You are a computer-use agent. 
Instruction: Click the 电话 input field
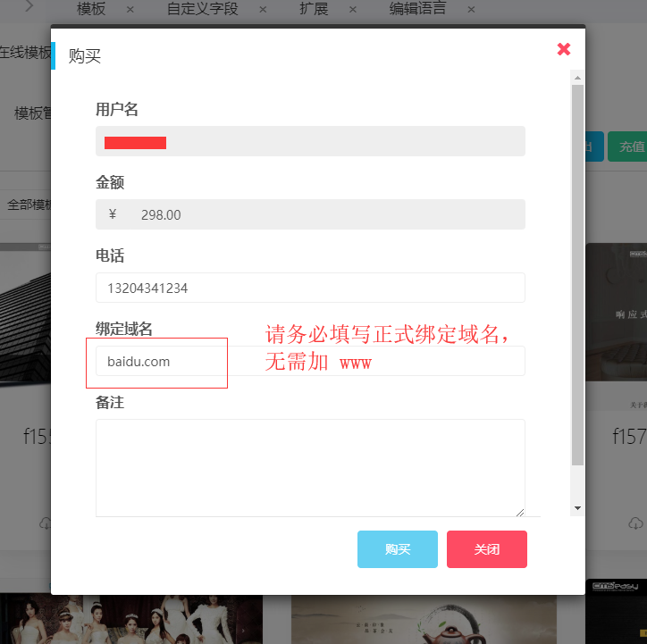click(x=310, y=288)
